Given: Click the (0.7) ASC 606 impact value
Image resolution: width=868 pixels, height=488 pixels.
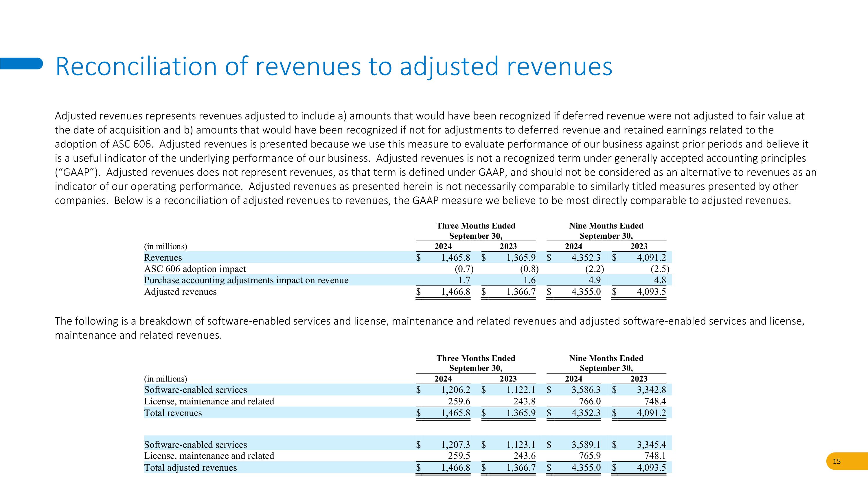Looking at the screenshot, I should point(464,269).
